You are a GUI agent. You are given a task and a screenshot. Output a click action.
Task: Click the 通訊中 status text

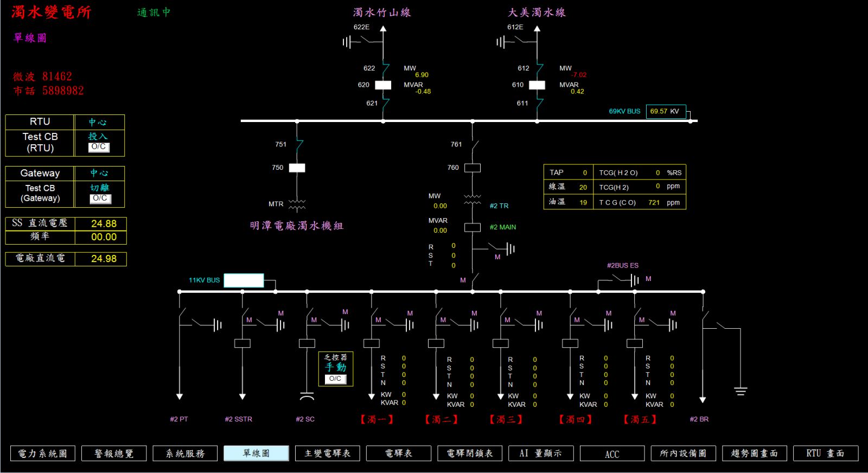154,12
